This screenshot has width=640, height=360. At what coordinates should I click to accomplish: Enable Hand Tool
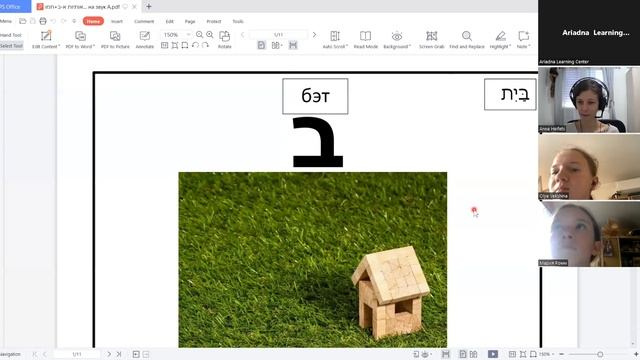(11, 35)
